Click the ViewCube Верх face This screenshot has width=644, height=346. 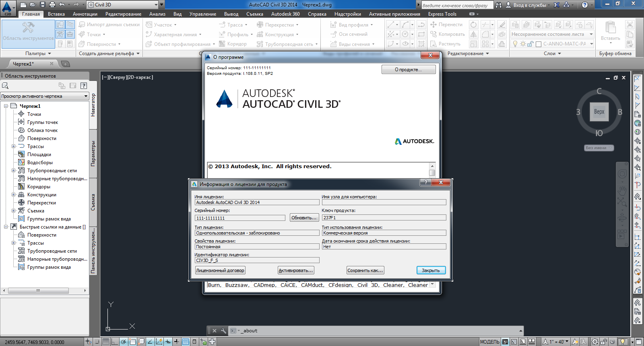click(x=599, y=111)
